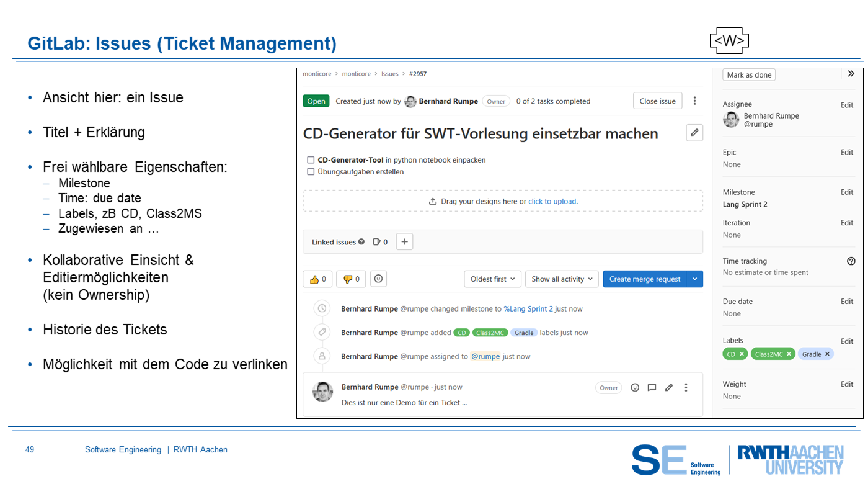
Task: Click the green CD label in sidebar
Action: click(731, 354)
